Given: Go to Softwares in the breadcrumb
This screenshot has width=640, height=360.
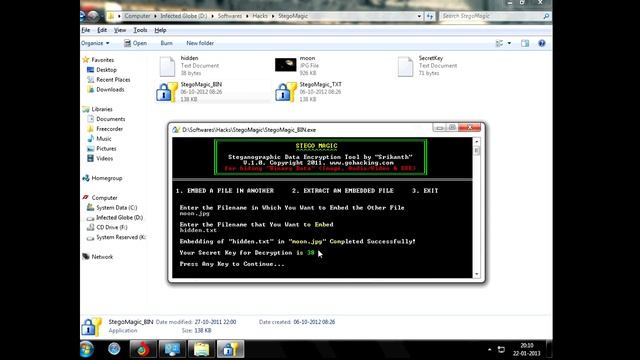Looking at the screenshot, I should 230,16.
